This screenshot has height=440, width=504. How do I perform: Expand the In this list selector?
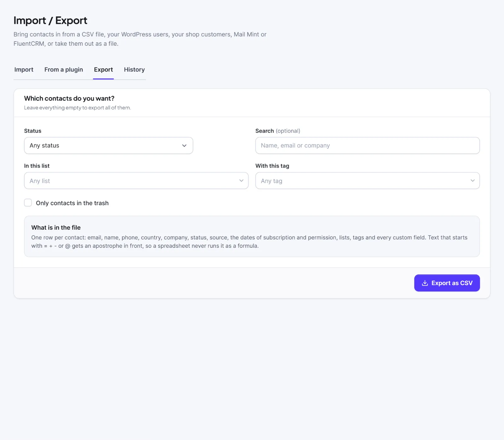[136, 181]
